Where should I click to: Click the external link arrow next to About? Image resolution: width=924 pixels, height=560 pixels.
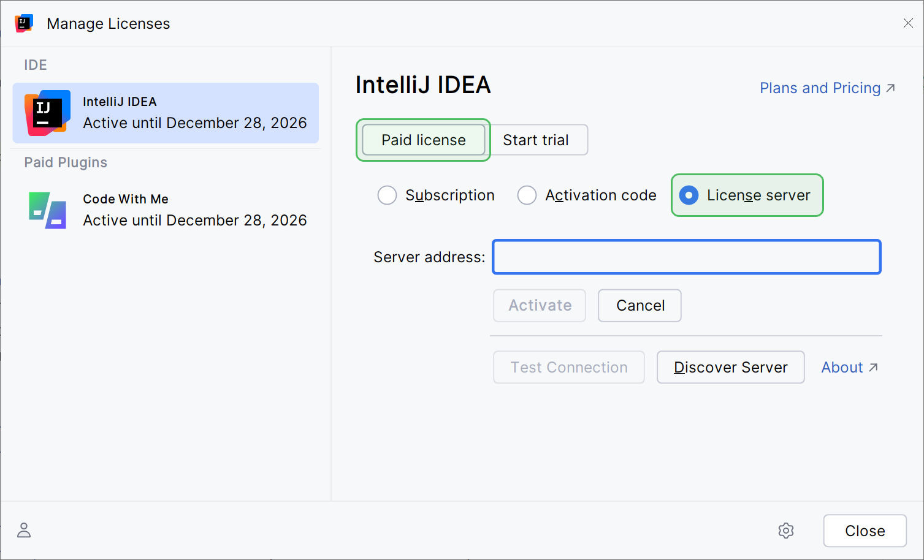click(873, 366)
